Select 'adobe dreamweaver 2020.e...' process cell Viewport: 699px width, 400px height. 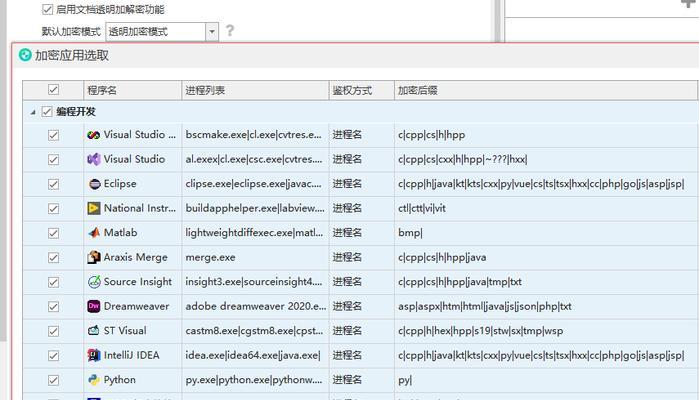255,306
